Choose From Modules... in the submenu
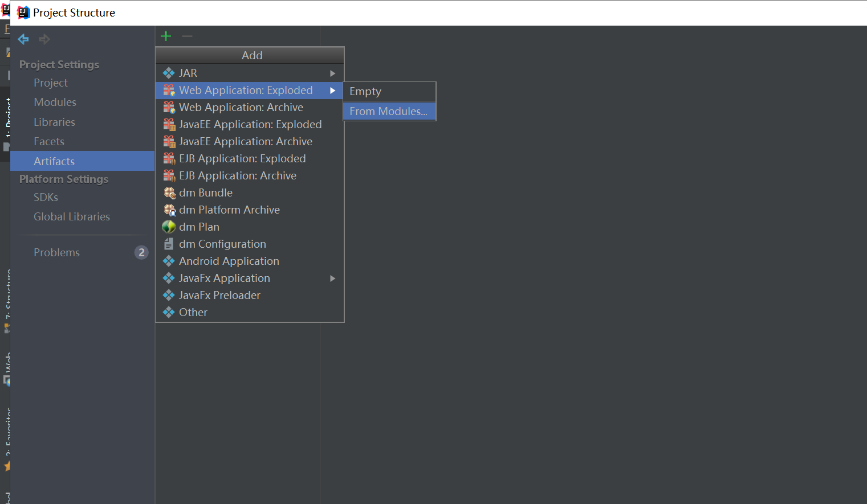 389,111
